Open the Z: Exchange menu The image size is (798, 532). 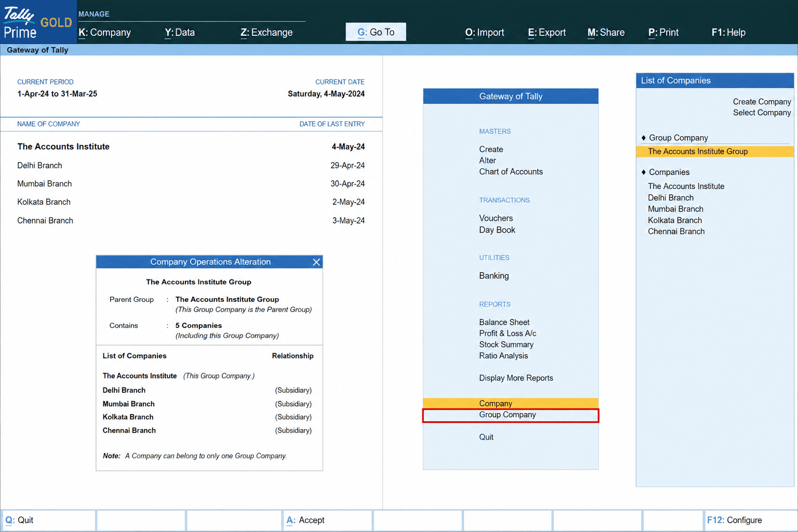click(x=267, y=32)
